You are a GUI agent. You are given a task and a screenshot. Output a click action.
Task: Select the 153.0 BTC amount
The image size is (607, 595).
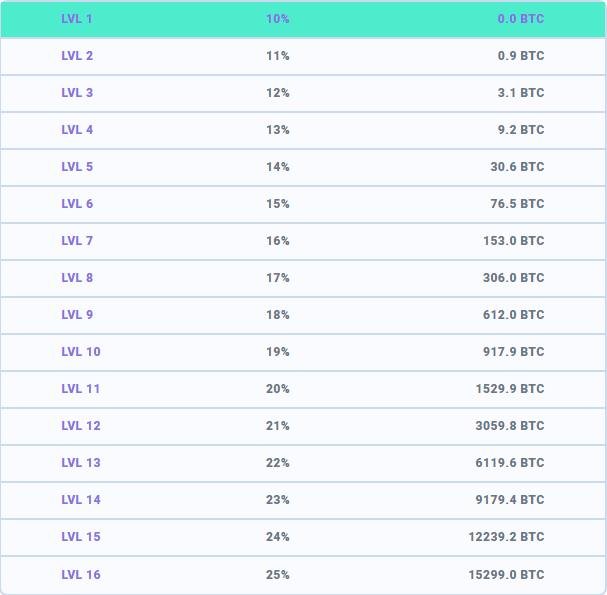coord(513,241)
